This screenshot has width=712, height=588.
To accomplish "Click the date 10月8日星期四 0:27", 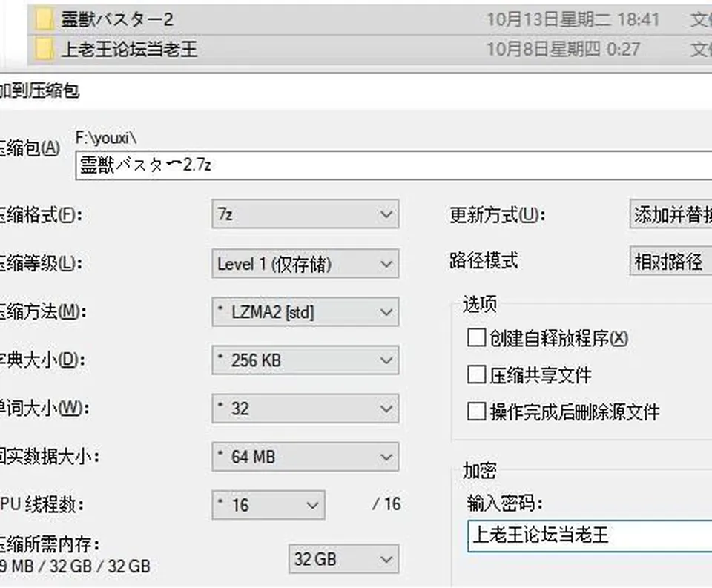I will tap(563, 49).
